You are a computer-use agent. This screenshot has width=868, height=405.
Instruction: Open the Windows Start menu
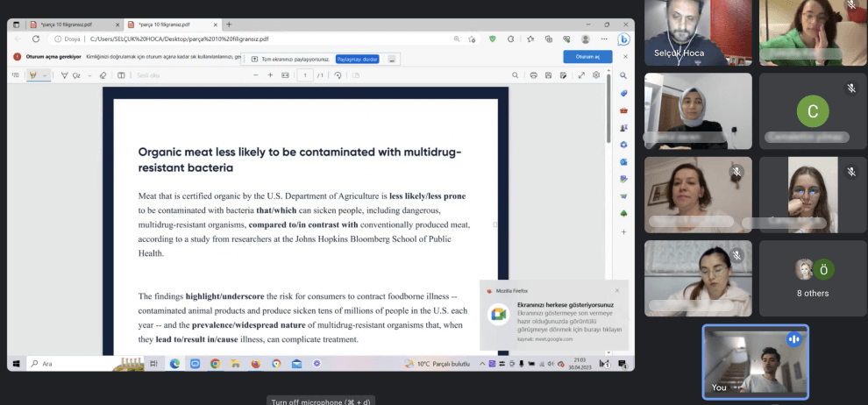click(x=16, y=364)
